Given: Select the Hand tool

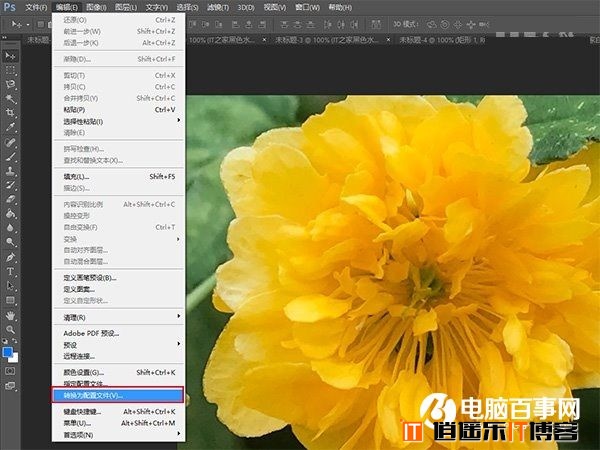Looking at the screenshot, I should click(x=10, y=316).
